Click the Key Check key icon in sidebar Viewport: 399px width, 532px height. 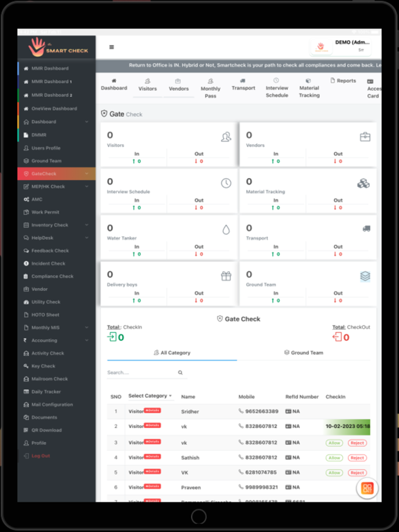click(x=26, y=366)
